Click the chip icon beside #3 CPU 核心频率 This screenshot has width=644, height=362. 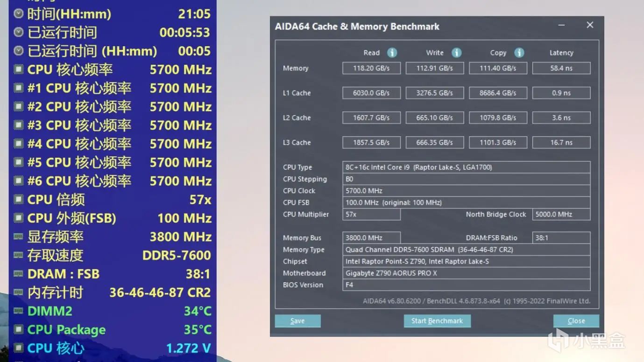(x=19, y=125)
